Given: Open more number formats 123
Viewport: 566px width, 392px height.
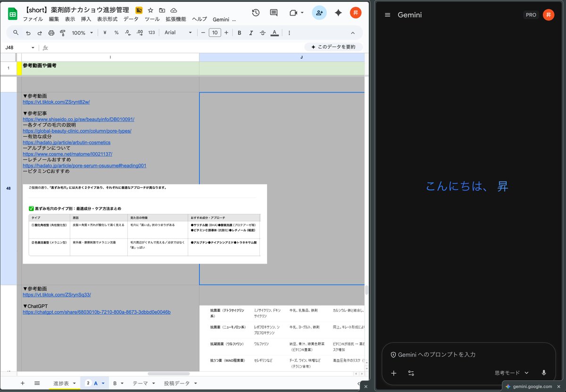Looking at the screenshot, I should tap(151, 33).
